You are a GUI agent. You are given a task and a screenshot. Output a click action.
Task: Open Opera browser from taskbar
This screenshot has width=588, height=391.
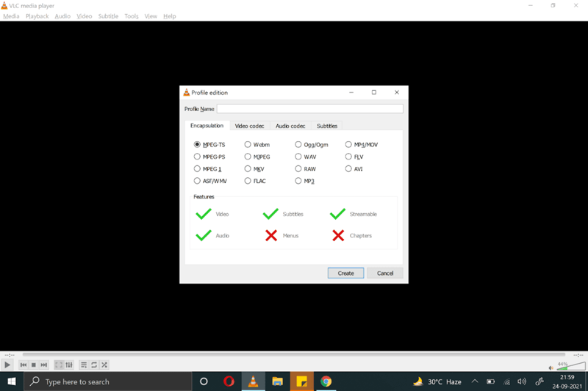pos(229,381)
